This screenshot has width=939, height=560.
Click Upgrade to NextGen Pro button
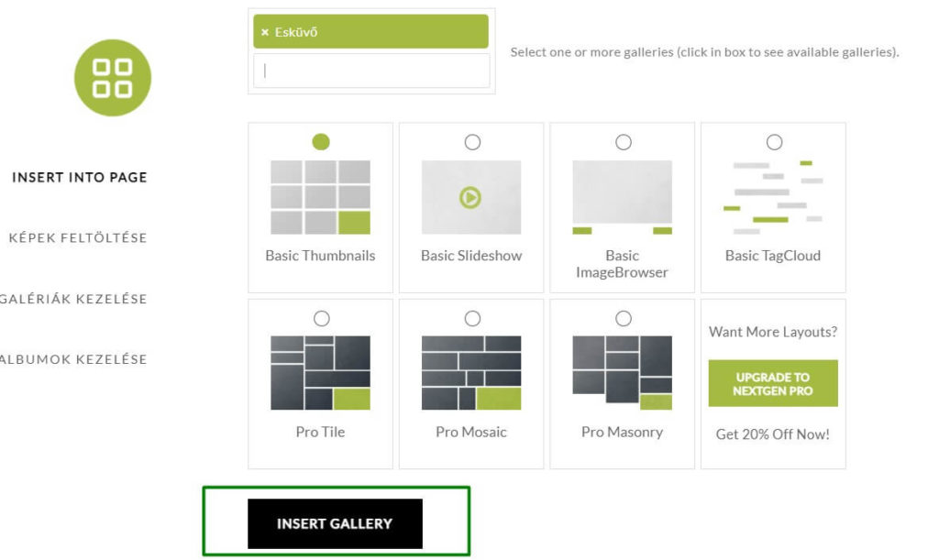click(773, 383)
